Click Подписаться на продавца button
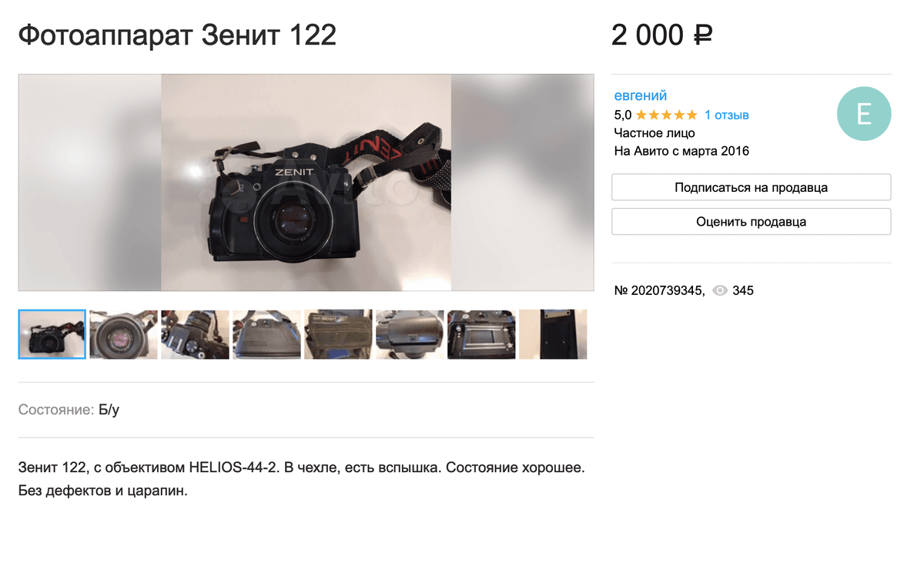 coord(752,187)
